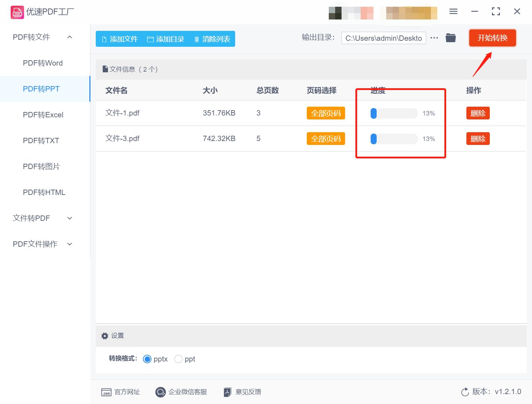Select the pptx output format
Viewport: 532px width, 404px height.
(x=147, y=359)
